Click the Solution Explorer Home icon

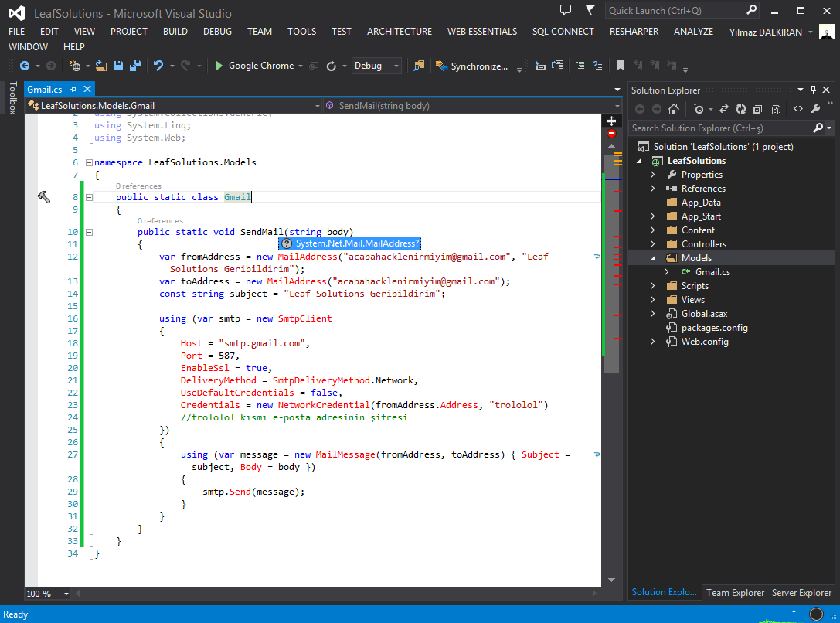pos(674,109)
